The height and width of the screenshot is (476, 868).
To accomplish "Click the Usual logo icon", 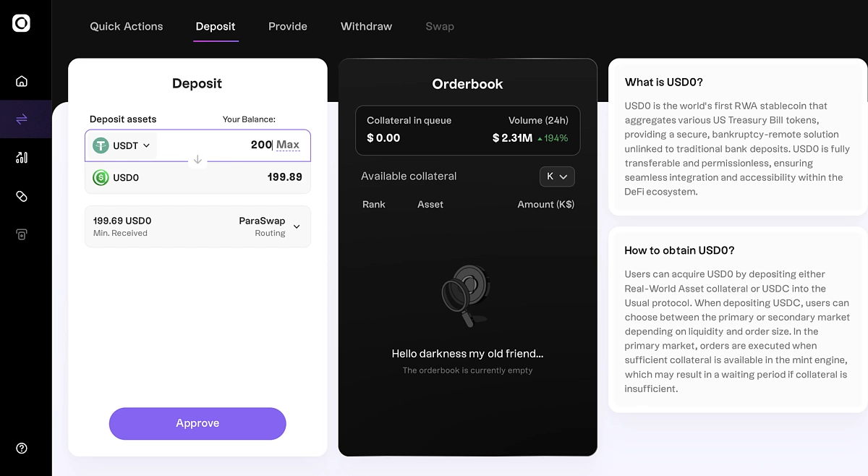I will coord(22,23).
